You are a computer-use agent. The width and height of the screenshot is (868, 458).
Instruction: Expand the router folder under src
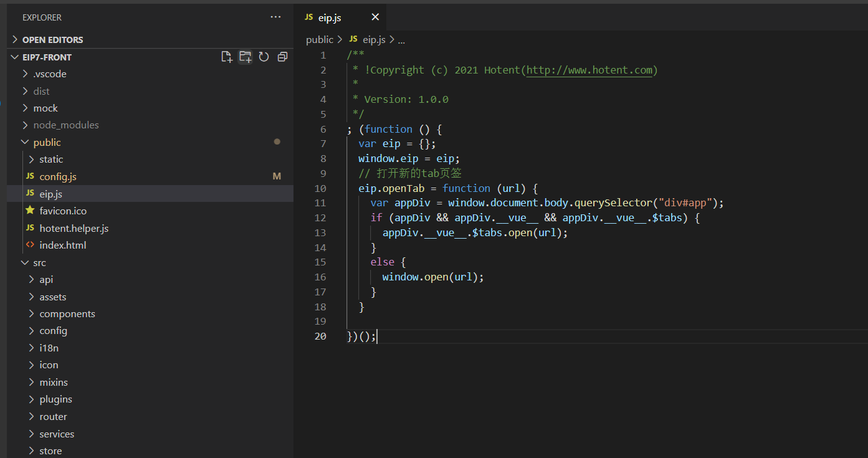pos(53,416)
